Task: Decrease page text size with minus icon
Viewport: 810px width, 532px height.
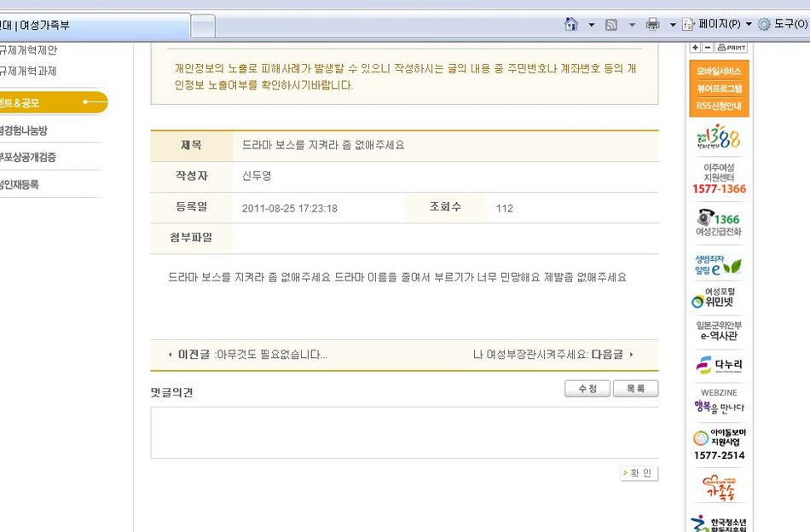Action: pos(708,48)
